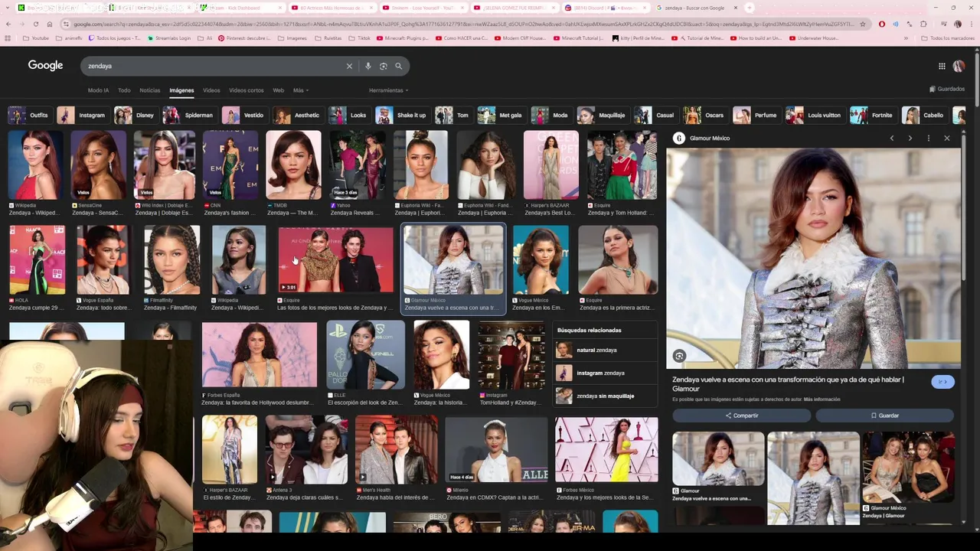Switch to Modo IA tab

tap(98, 90)
